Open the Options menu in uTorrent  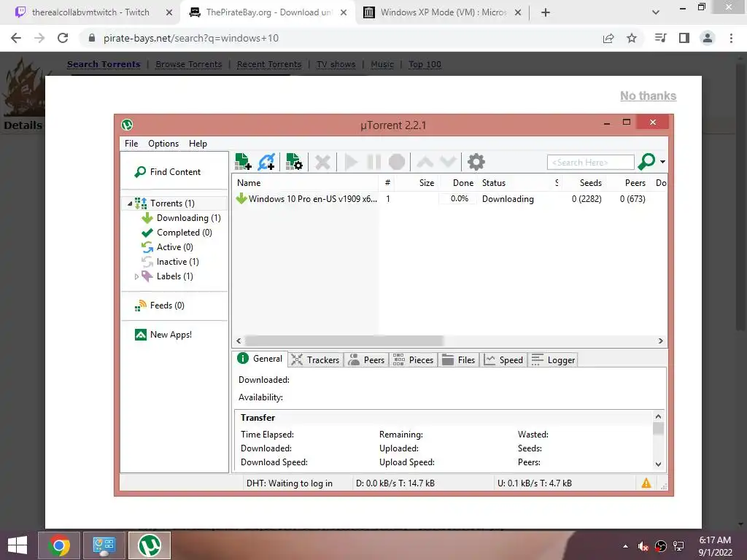coord(163,144)
